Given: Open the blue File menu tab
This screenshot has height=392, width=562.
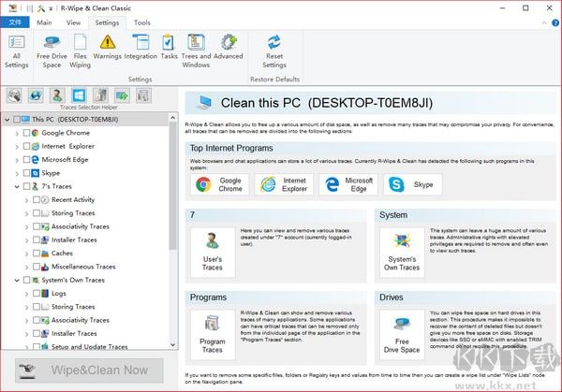Looking at the screenshot, I should coord(15,22).
